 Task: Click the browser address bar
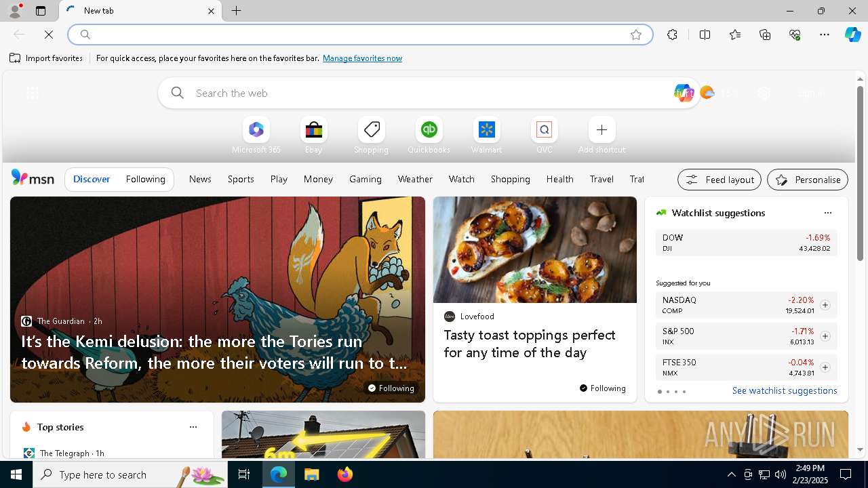coord(359,35)
